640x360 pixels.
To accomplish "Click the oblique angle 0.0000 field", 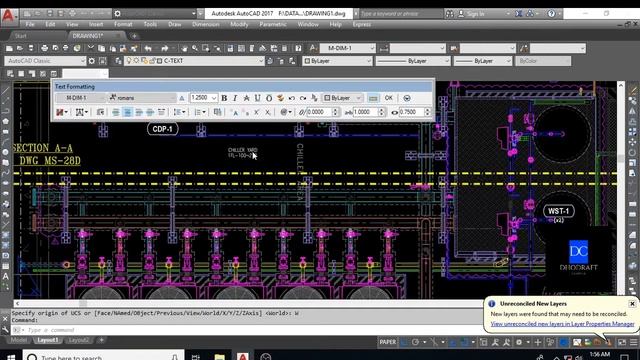I will [x=319, y=112].
